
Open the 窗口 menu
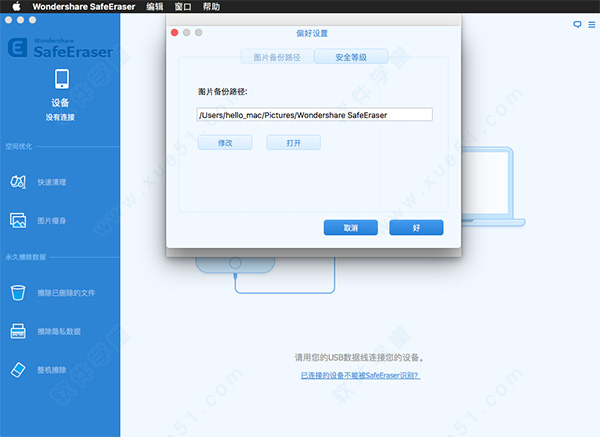click(182, 6)
